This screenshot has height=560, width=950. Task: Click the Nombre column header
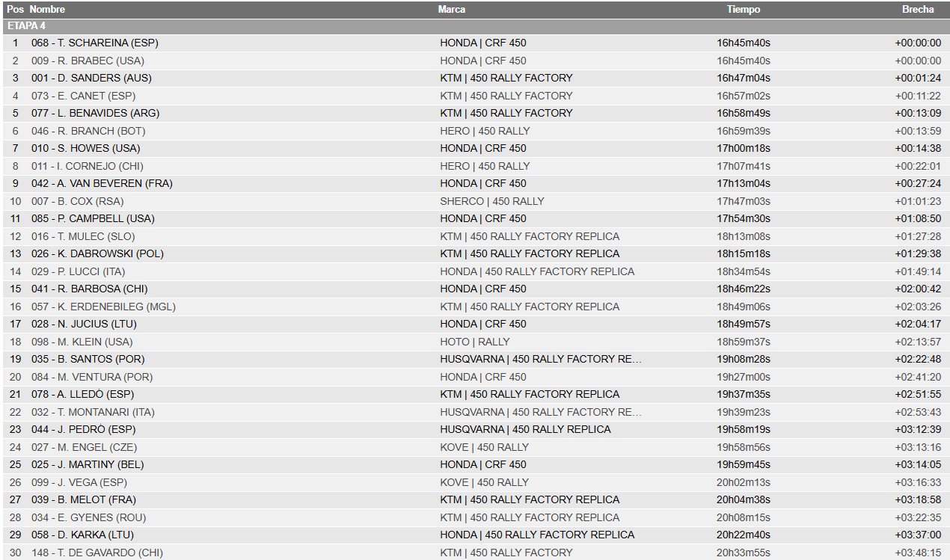click(47, 9)
